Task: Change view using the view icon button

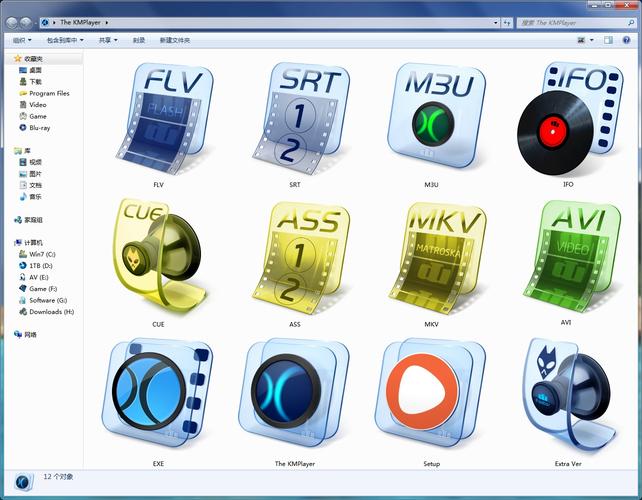Action: (581, 40)
